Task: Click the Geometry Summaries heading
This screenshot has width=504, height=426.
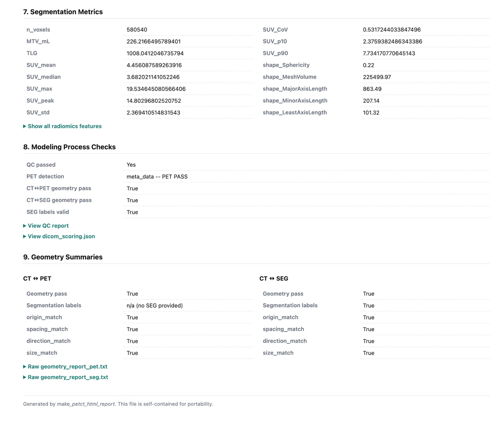Action: tap(63, 257)
